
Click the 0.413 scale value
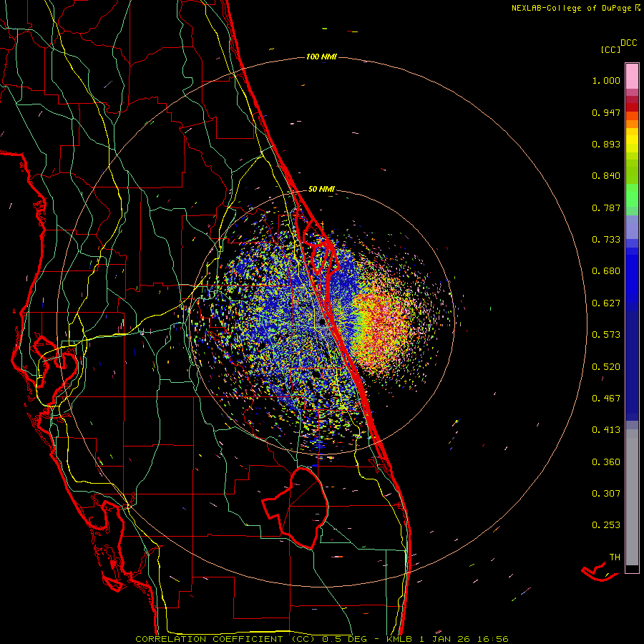coord(606,430)
